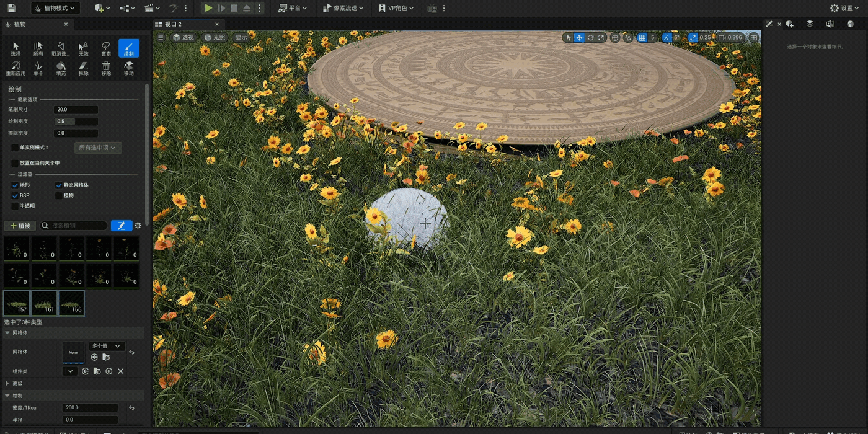Enable the 单实例模式 checkbox

15,148
